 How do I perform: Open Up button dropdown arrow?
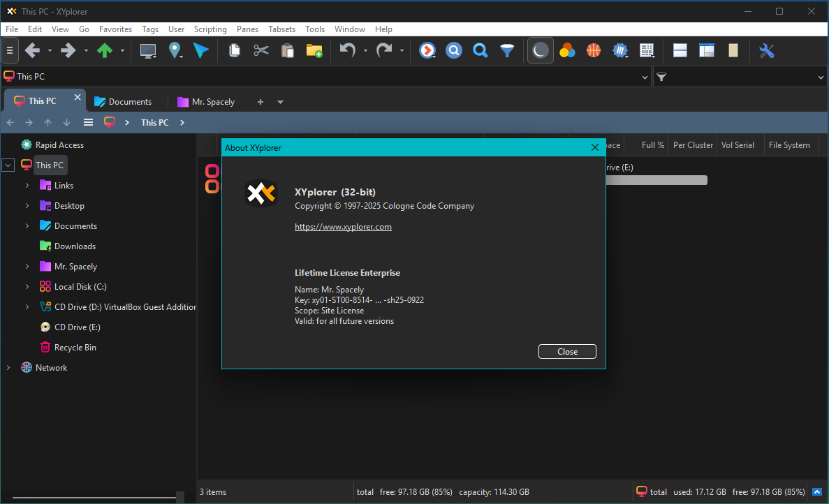(122, 51)
